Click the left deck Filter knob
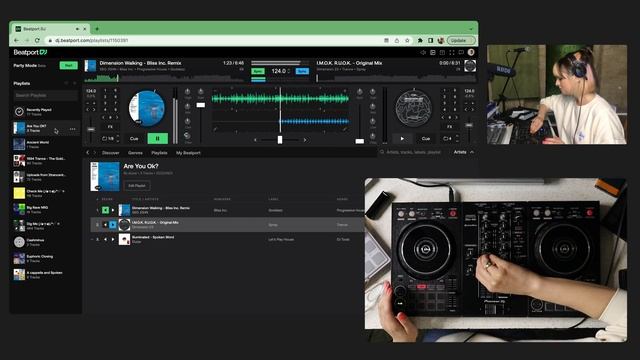640x360 pixels. (x=187, y=136)
